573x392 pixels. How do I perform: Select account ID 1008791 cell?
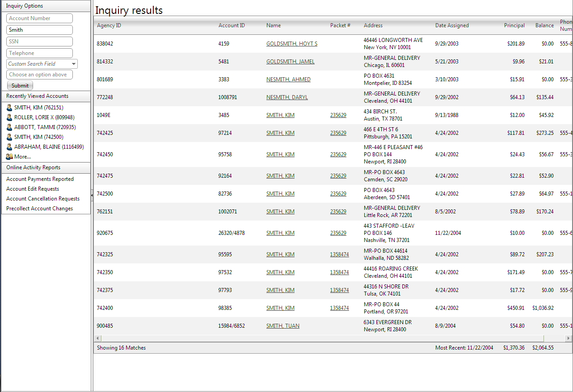[x=228, y=97]
